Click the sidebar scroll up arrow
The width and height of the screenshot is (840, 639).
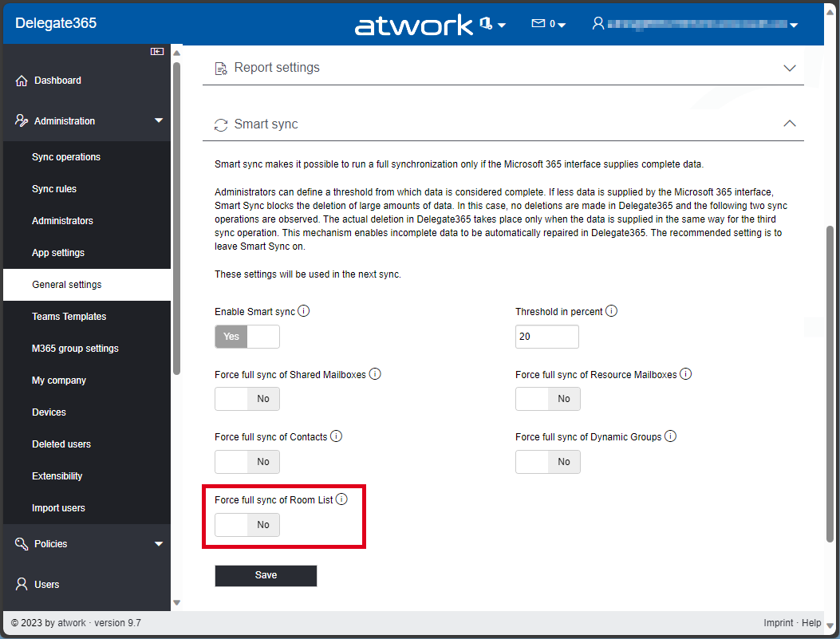(177, 53)
